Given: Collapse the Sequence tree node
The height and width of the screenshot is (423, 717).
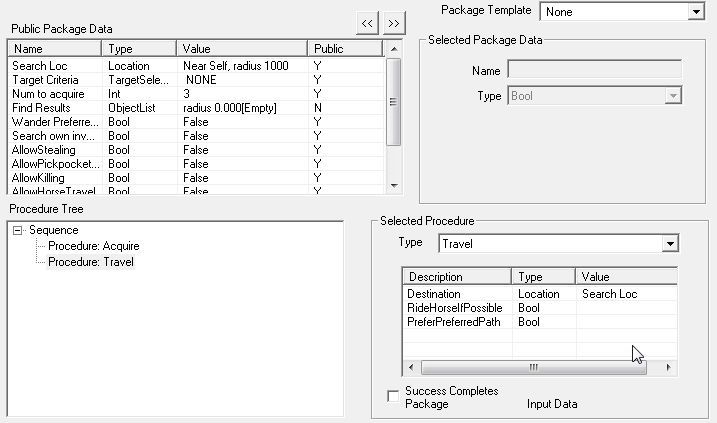Looking at the screenshot, I should tap(19, 230).
